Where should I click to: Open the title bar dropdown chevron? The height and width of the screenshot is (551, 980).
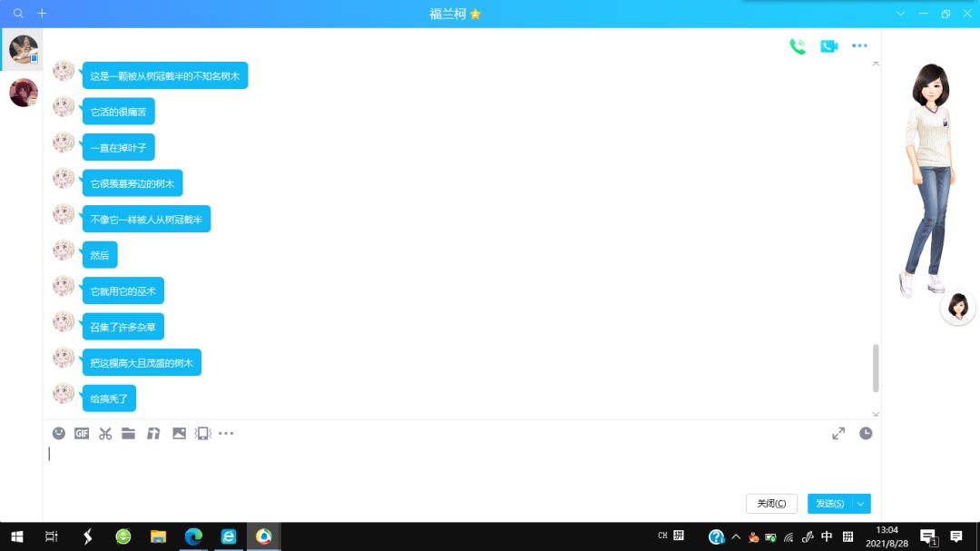901,13
